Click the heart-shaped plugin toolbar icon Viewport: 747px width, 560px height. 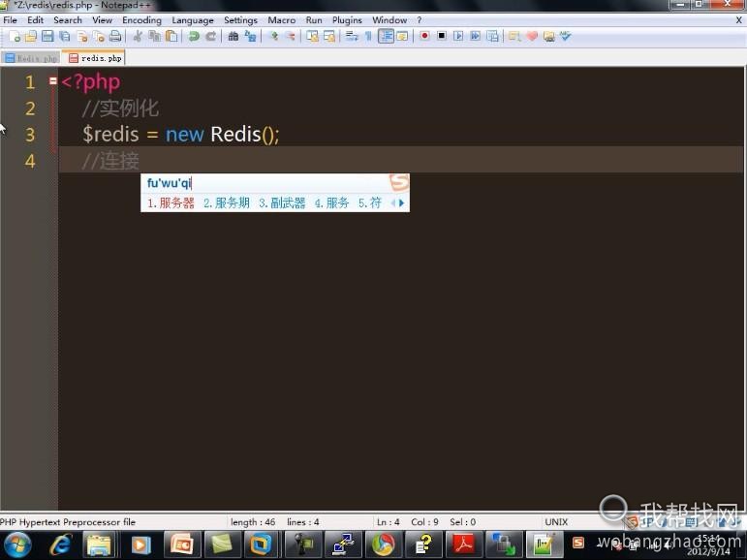(x=532, y=36)
